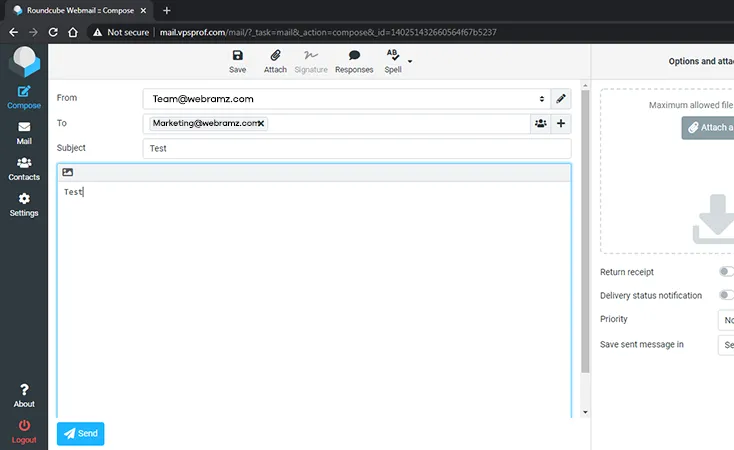Go to Mail in the sidebar

24,133
